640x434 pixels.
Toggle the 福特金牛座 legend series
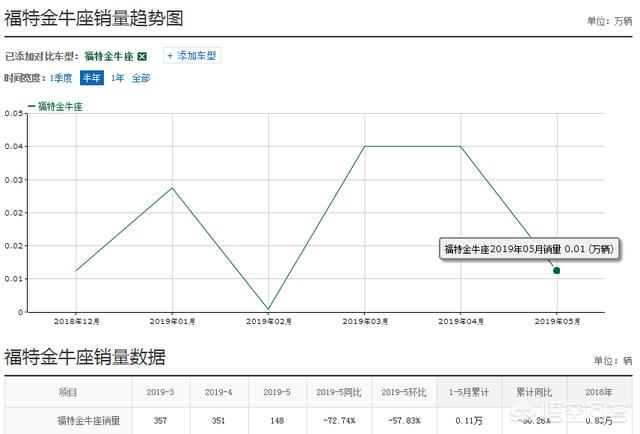pos(59,105)
